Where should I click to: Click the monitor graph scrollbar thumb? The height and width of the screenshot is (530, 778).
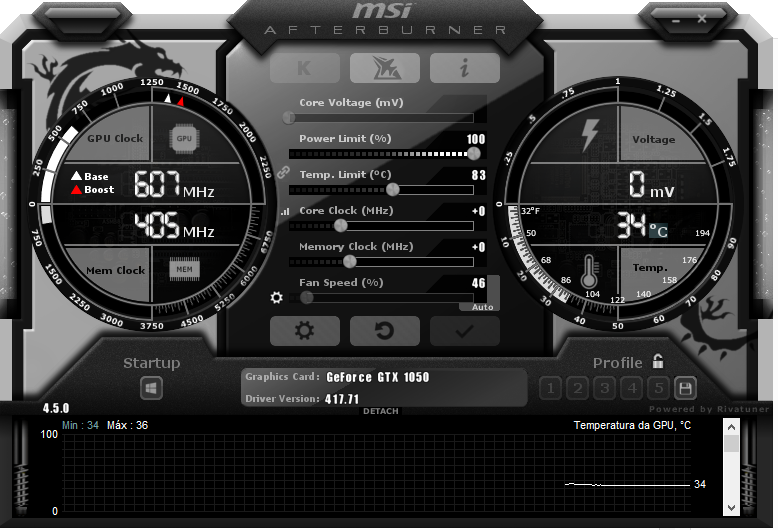click(x=731, y=444)
